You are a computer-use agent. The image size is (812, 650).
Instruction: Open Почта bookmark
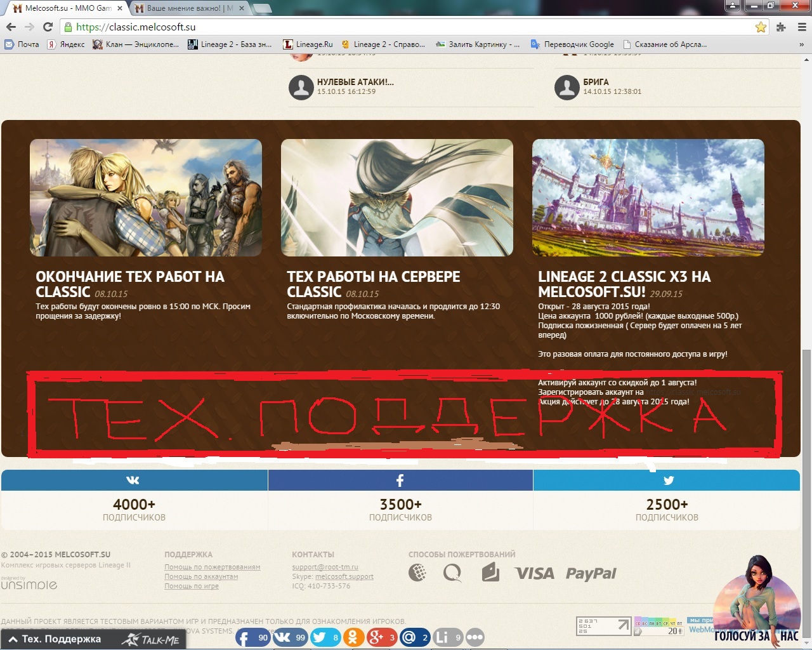click(22, 44)
